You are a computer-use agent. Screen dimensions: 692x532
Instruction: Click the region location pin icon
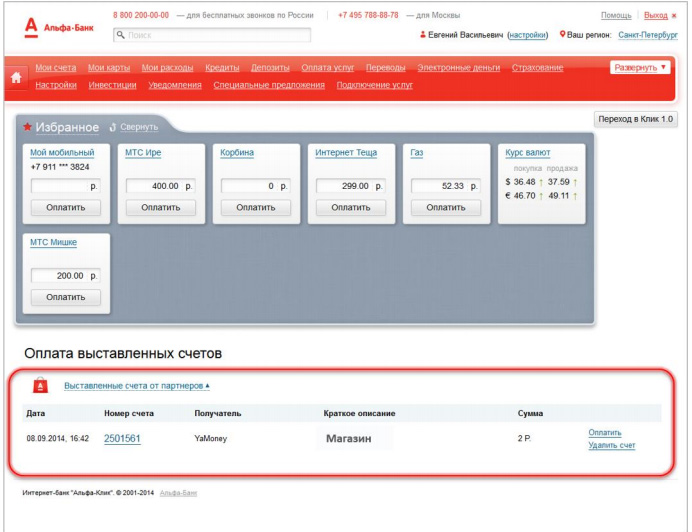[562, 34]
